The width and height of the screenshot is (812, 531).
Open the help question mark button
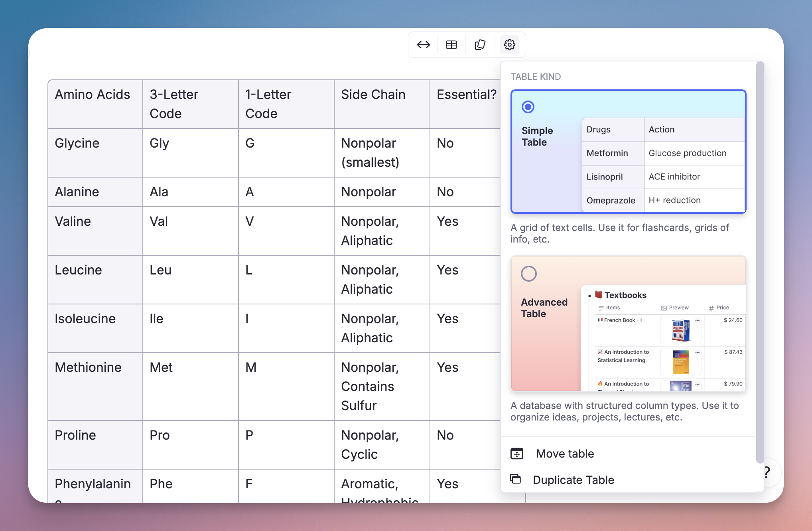pos(768,472)
